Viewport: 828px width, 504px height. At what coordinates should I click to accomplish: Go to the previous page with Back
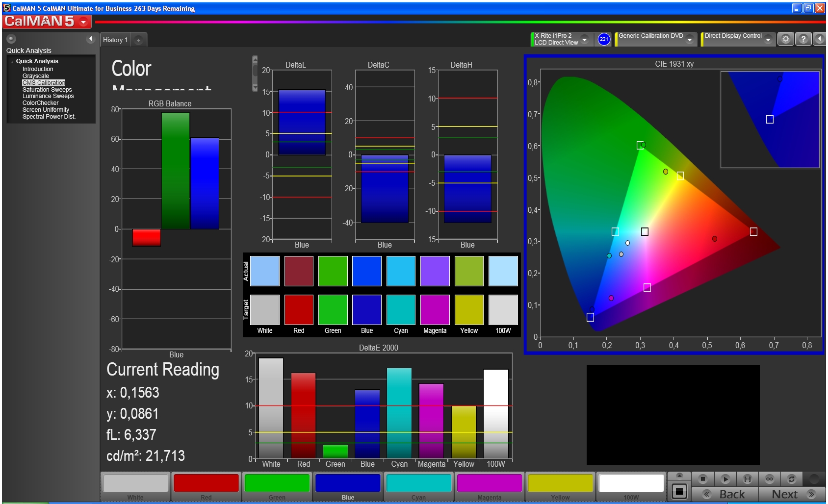[x=724, y=494]
